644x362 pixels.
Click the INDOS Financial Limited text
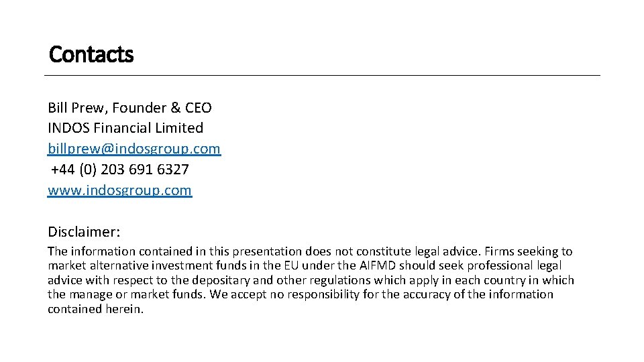coord(125,127)
